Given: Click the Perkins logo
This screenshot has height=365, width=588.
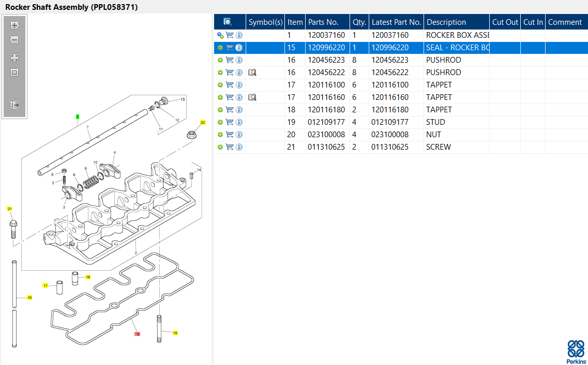Looking at the screenshot, I should 576,352.
